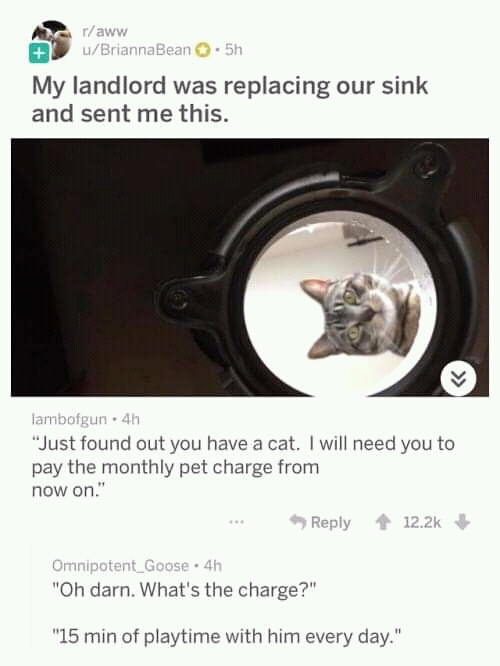Image resolution: width=500 pixels, height=666 pixels.
Task: Click the post title about landlord
Action: coord(229,100)
